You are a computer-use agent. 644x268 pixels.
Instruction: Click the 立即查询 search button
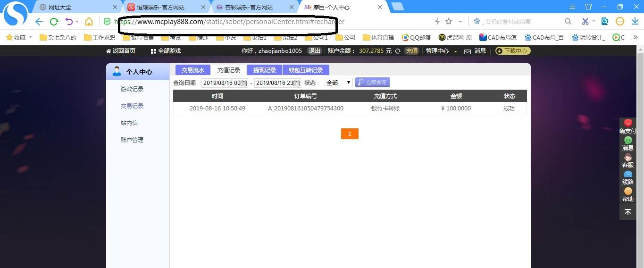pos(372,83)
